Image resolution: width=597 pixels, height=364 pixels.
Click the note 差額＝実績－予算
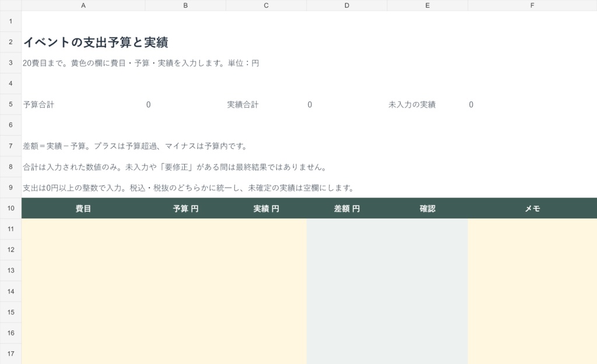click(x=135, y=146)
